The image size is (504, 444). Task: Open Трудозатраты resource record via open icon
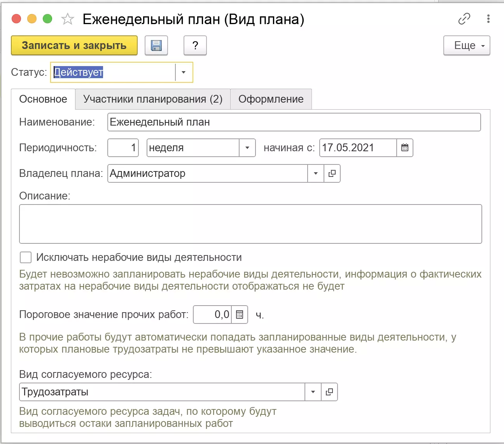coord(329,392)
